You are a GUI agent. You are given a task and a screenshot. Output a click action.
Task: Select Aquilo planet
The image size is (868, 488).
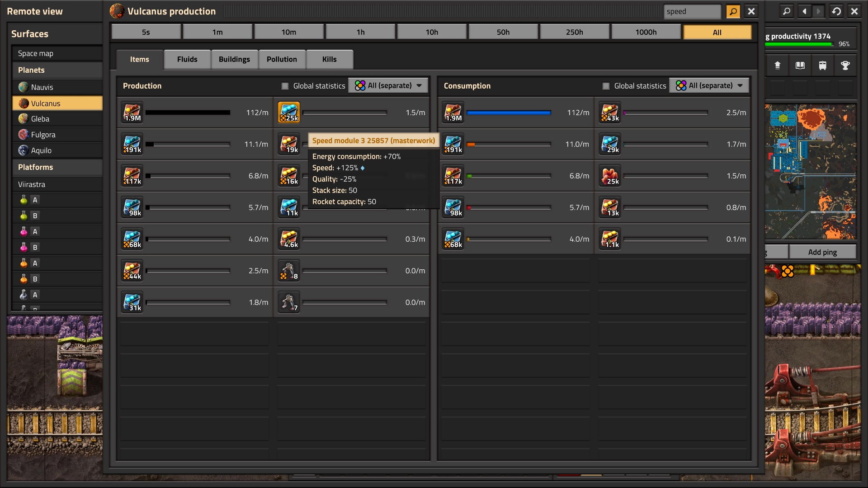57,150
